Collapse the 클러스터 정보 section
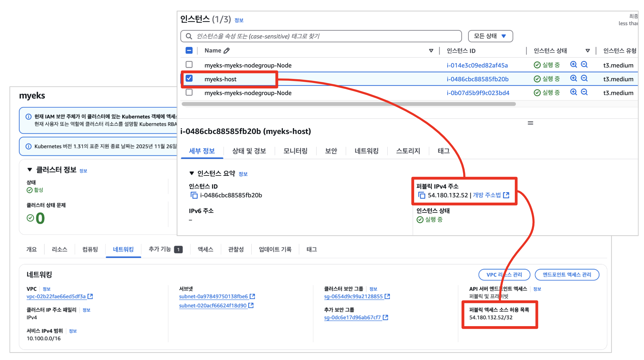 coord(30,170)
